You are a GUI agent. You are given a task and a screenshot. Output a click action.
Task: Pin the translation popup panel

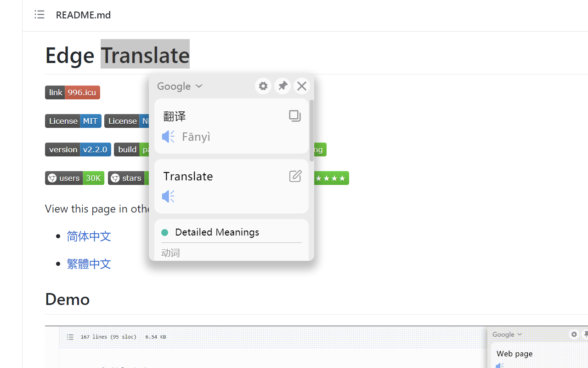pos(283,86)
